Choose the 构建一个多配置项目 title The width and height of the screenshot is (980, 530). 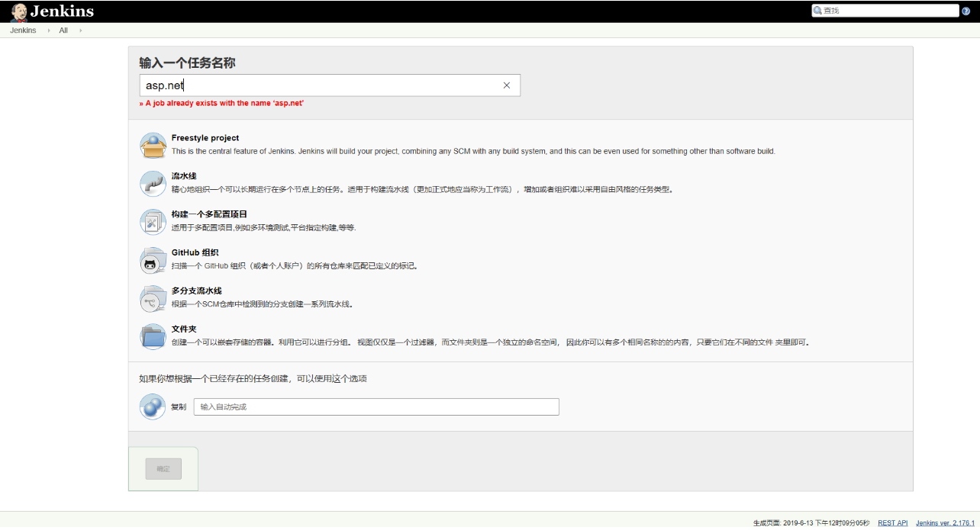[x=209, y=214]
